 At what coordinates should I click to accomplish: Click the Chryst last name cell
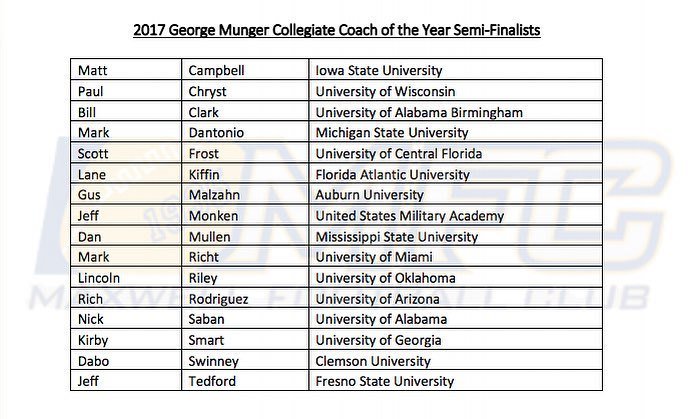245,91
